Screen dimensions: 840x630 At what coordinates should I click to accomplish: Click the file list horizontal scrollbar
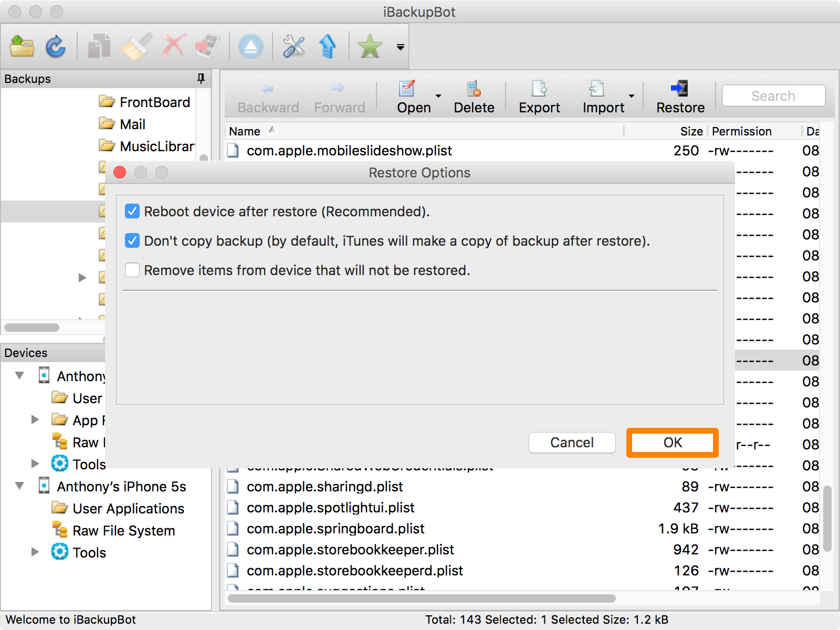coord(422,598)
